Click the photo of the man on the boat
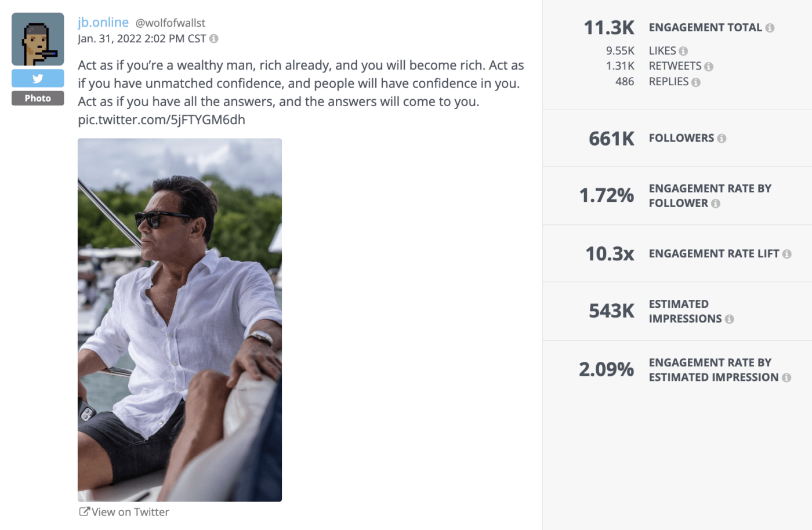The image size is (812, 530). tap(179, 319)
